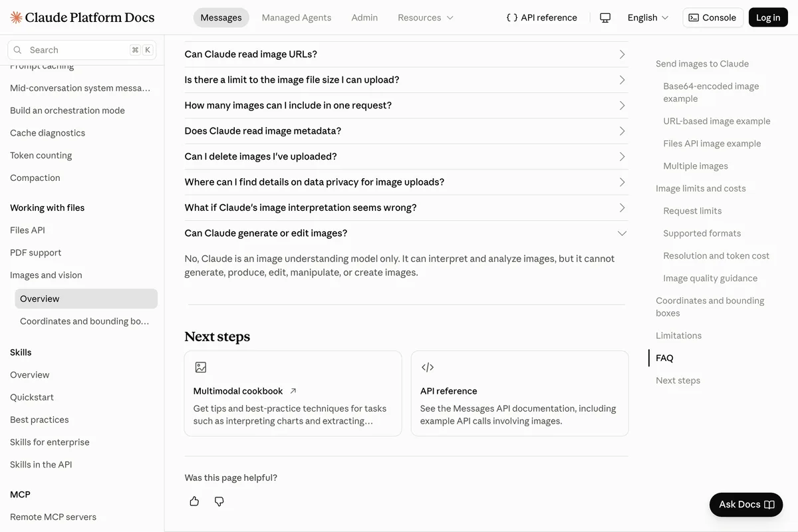This screenshot has width=798, height=532.
Task: Open Mid-conversation system messages sidebar page
Action: point(80,88)
